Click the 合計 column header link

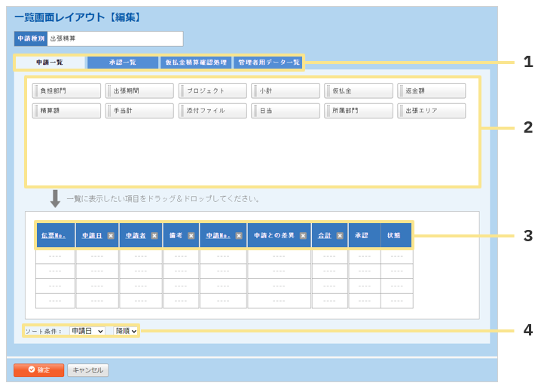tap(325, 236)
